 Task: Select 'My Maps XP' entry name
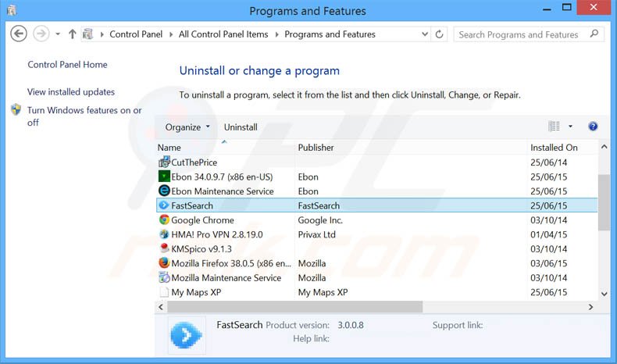196,292
